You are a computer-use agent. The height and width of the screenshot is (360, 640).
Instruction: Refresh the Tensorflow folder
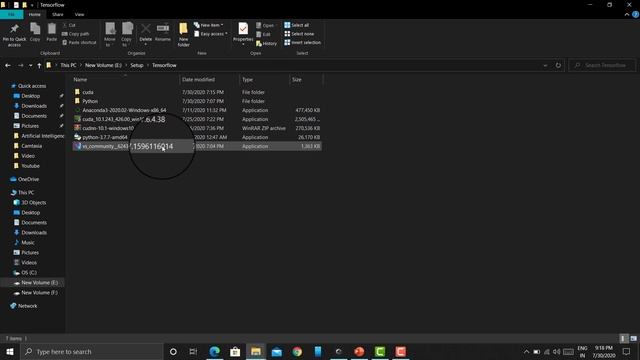[558, 65]
